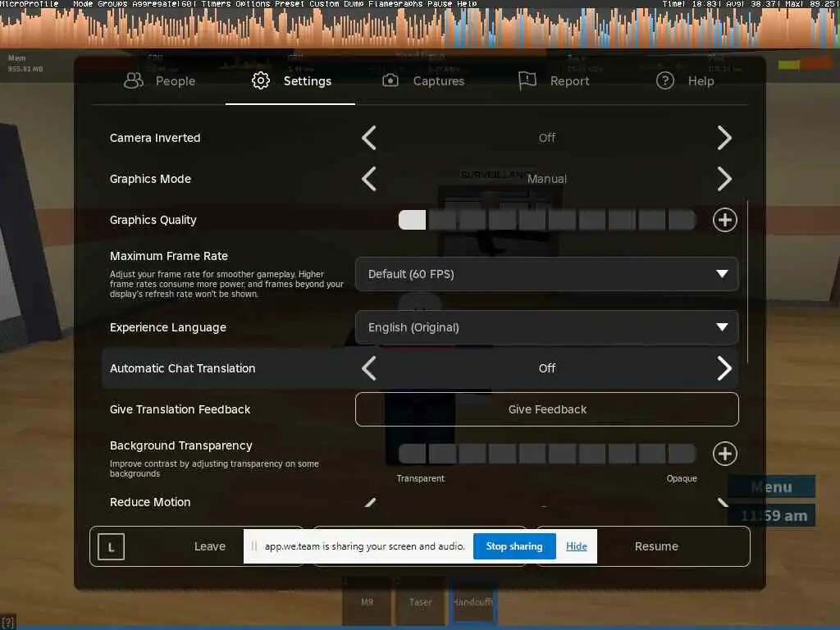Click the settings list scrollbar
The image size is (840, 630).
pyautogui.click(x=747, y=282)
